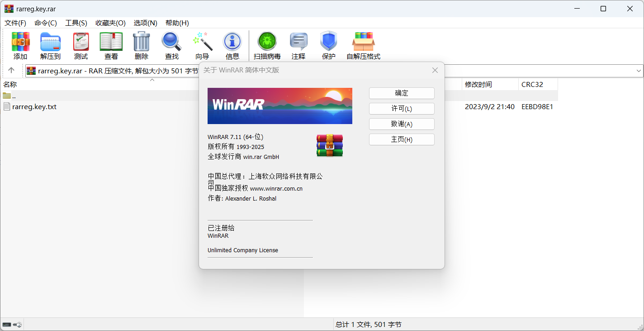Image resolution: width=644 pixels, height=331 pixels.
Task: Go up one folder level arrow
Action: pyautogui.click(x=11, y=70)
